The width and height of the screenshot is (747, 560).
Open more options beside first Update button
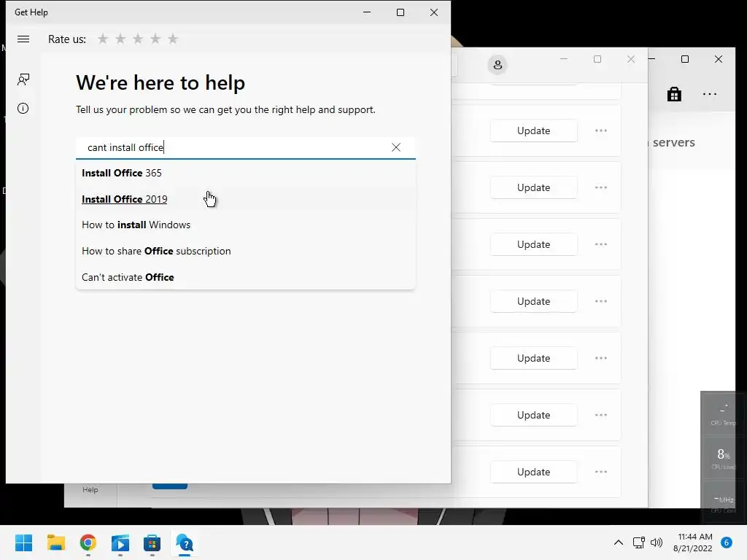(601, 131)
